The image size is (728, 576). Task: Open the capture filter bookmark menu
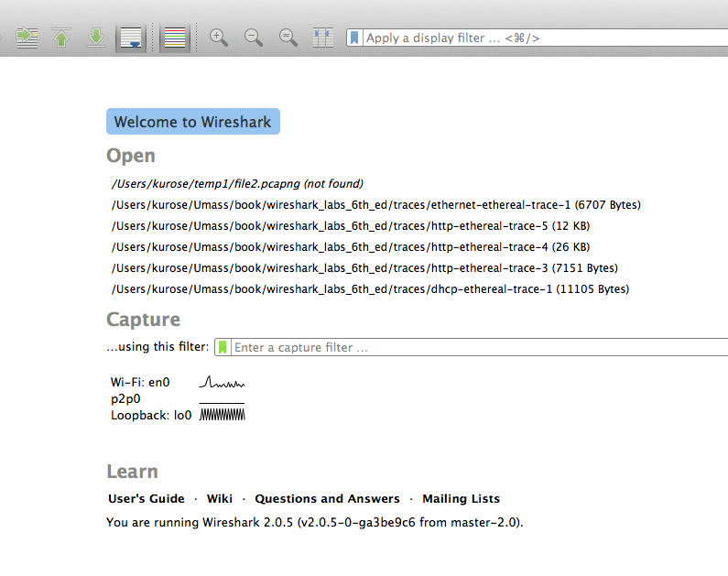223,347
